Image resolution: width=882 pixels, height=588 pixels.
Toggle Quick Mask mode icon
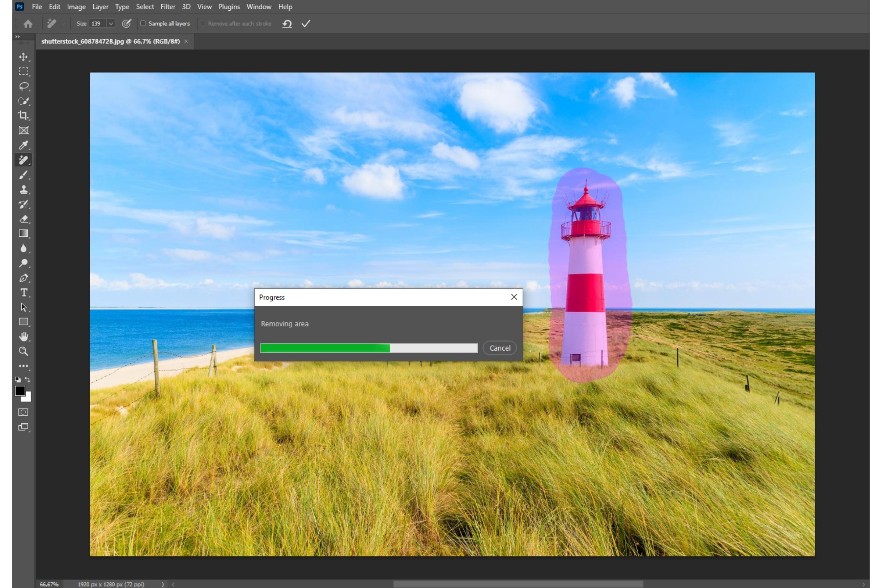[x=23, y=412]
